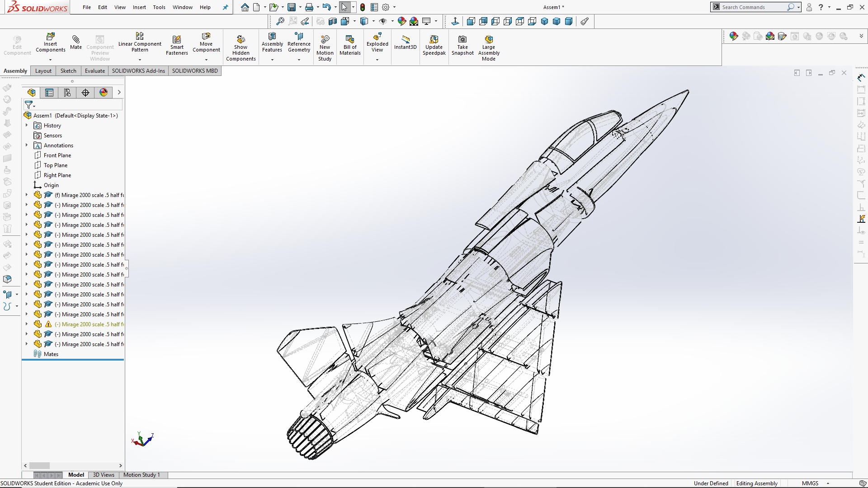Open Reference Geometry tool

pos(299,42)
